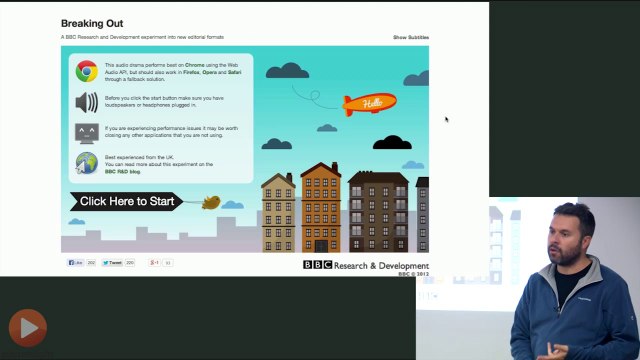Click the dark brown right building
This screenshot has width=640, height=360.
pyautogui.click(x=378, y=211)
